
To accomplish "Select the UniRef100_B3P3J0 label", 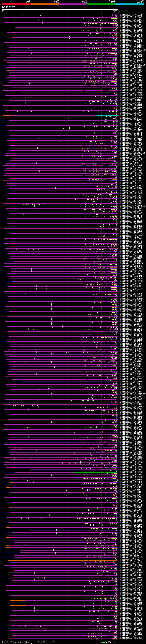I will tap(131, 336).
